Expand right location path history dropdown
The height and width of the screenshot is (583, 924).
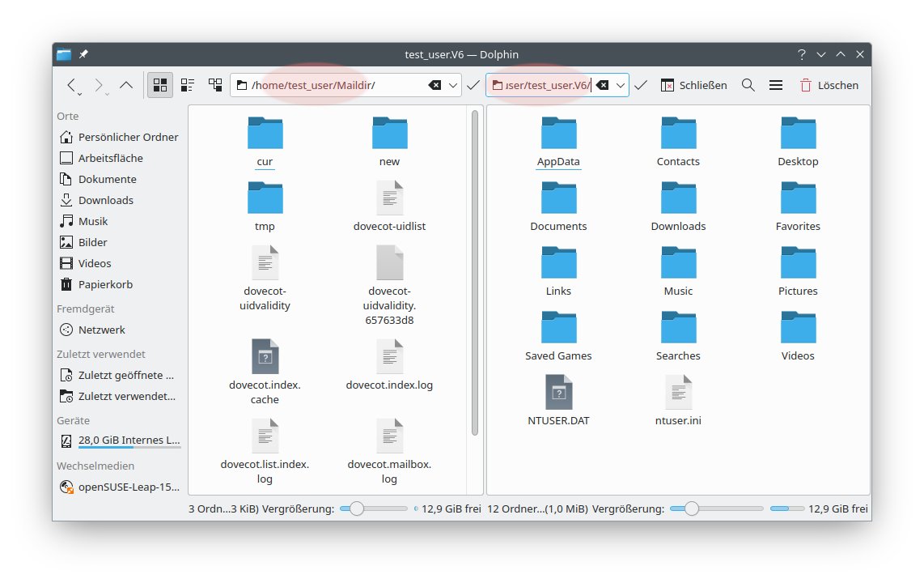621,85
